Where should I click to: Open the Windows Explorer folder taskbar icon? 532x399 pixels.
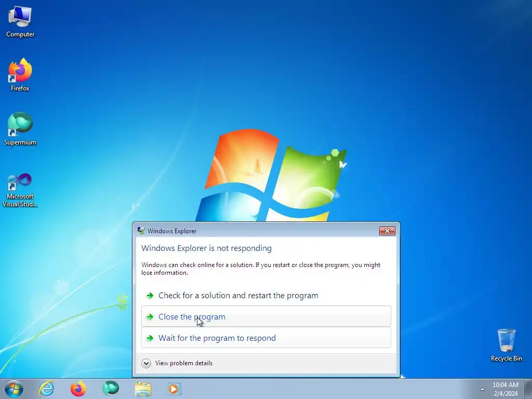coord(143,389)
